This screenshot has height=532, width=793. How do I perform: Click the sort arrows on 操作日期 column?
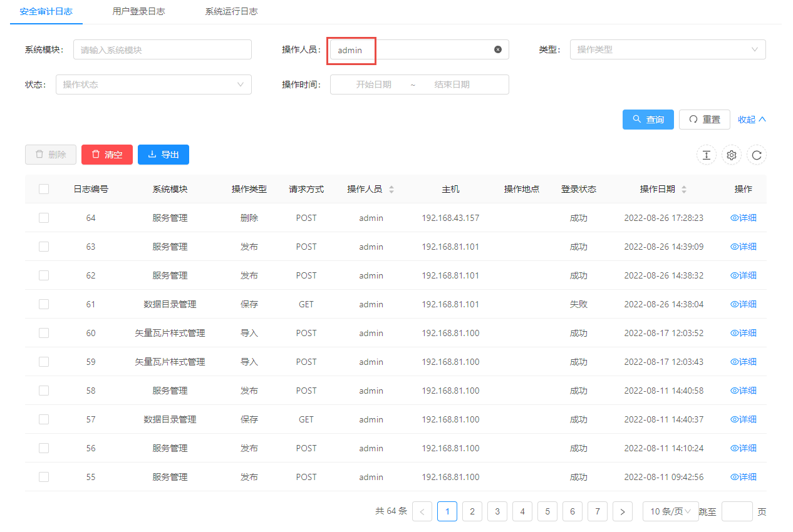tap(684, 189)
